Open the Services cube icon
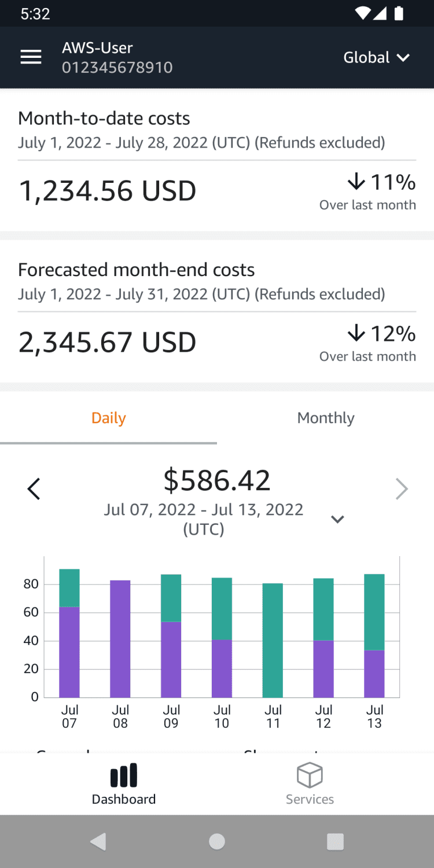434x868 pixels. click(310, 775)
